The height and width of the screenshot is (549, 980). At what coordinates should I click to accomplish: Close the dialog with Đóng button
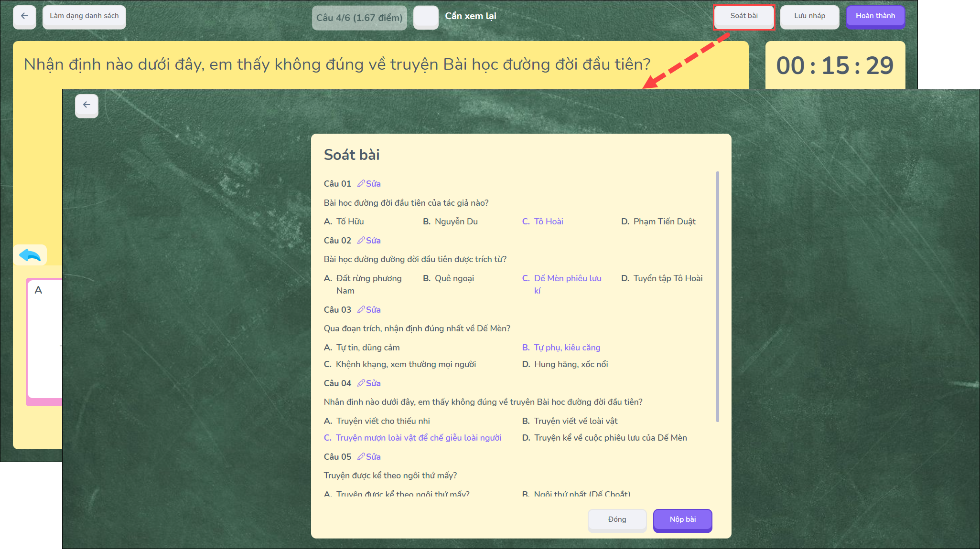coord(617,520)
